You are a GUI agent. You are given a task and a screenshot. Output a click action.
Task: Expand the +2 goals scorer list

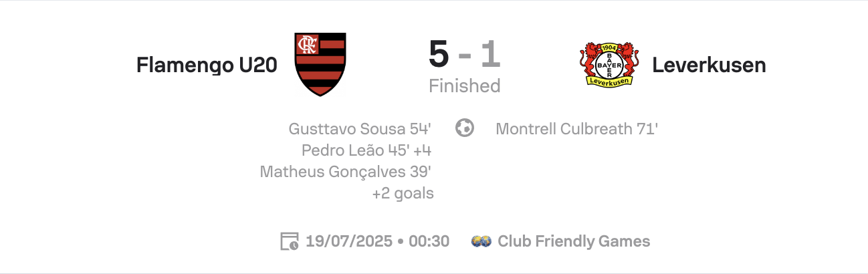pos(403,194)
